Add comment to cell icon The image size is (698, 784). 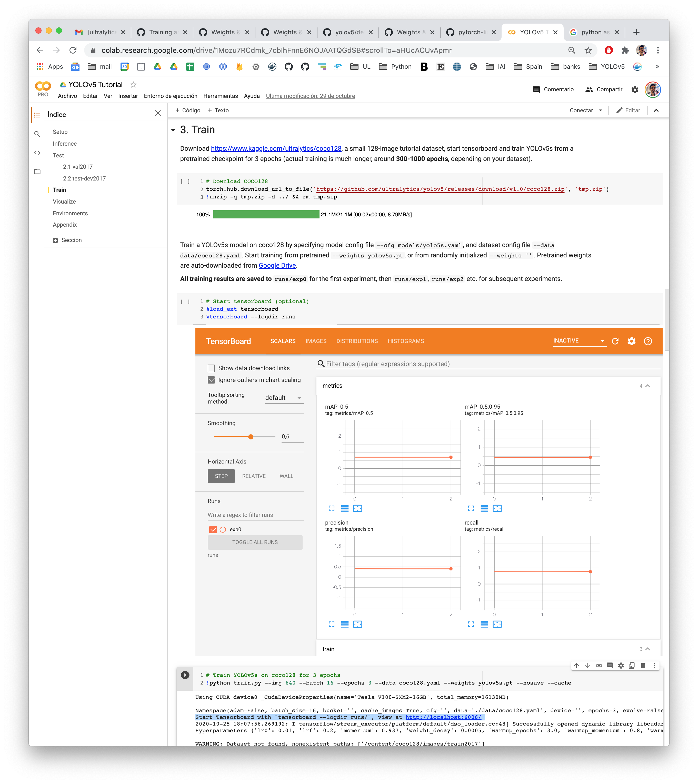[x=610, y=666]
